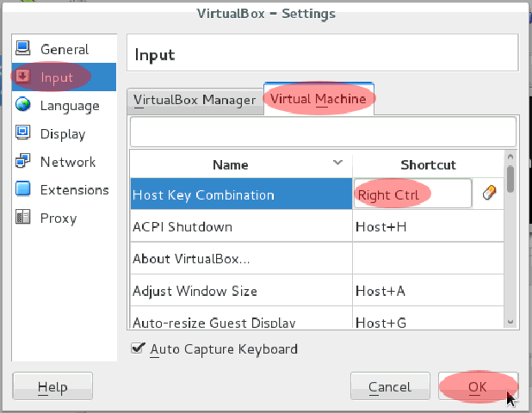Switch to Virtual Machine tab
532x413 pixels.
tap(319, 99)
